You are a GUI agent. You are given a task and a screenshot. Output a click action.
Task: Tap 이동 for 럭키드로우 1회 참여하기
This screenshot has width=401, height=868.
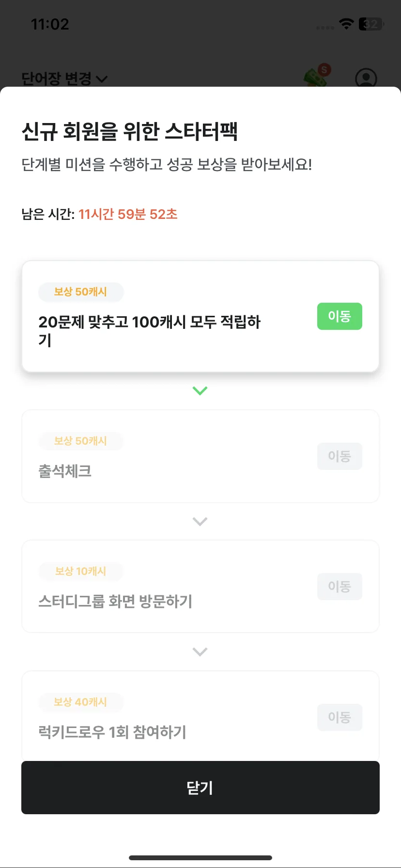click(x=339, y=717)
